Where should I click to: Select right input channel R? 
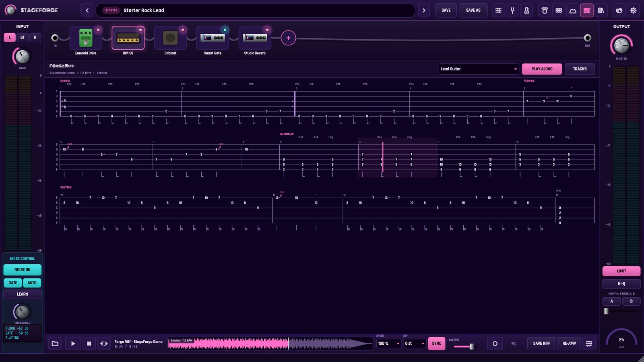coord(35,37)
